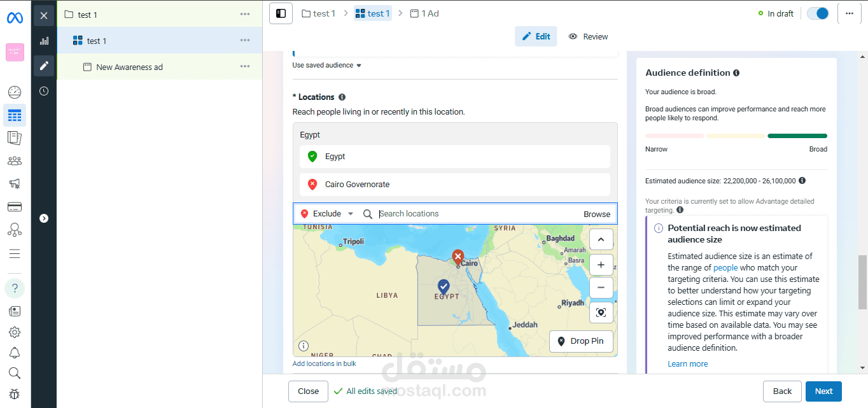Click the pink account avatar thumbnail
This screenshot has height=408, width=868.
pyautogui.click(x=15, y=52)
